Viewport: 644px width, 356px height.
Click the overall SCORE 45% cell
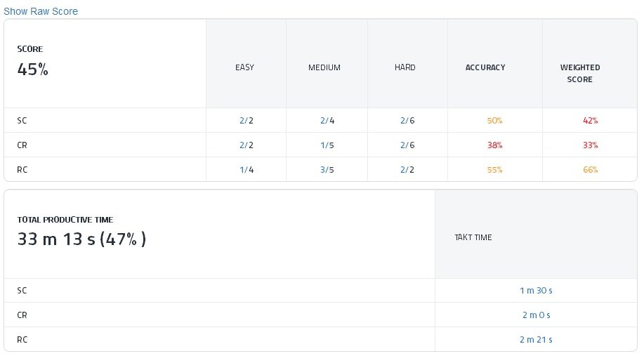pos(33,70)
